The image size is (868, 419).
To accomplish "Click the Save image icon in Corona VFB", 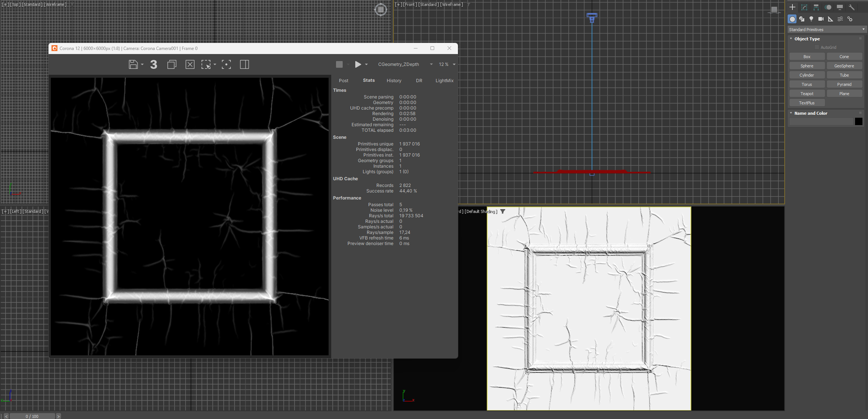I will (x=133, y=64).
